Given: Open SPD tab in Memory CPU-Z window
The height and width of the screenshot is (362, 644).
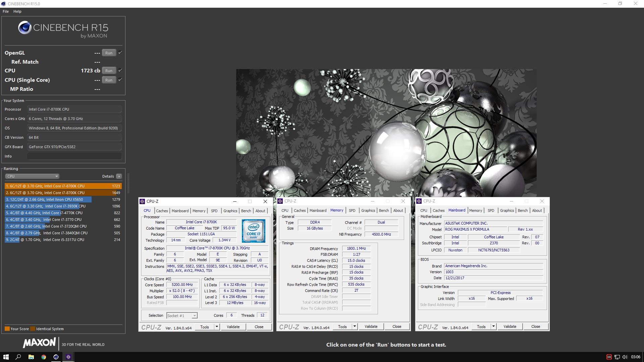Looking at the screenshot, I should (352, 210).
